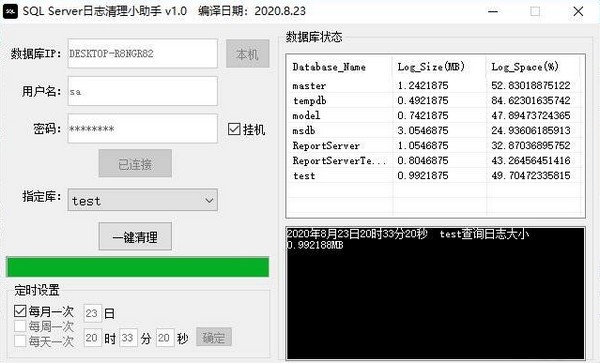
Task: Select the model database row
Action: coord(435,116)
